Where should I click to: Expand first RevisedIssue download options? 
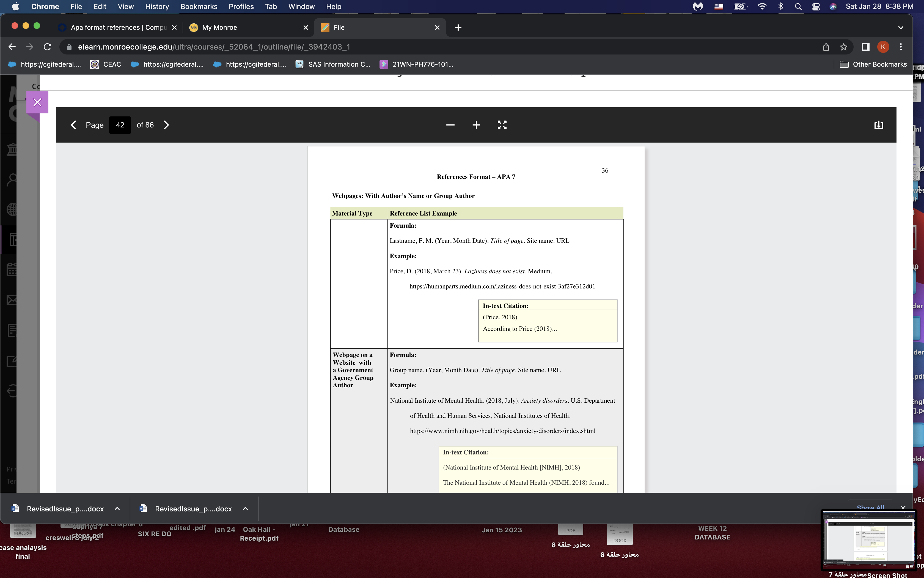click(x=117, y=509)
